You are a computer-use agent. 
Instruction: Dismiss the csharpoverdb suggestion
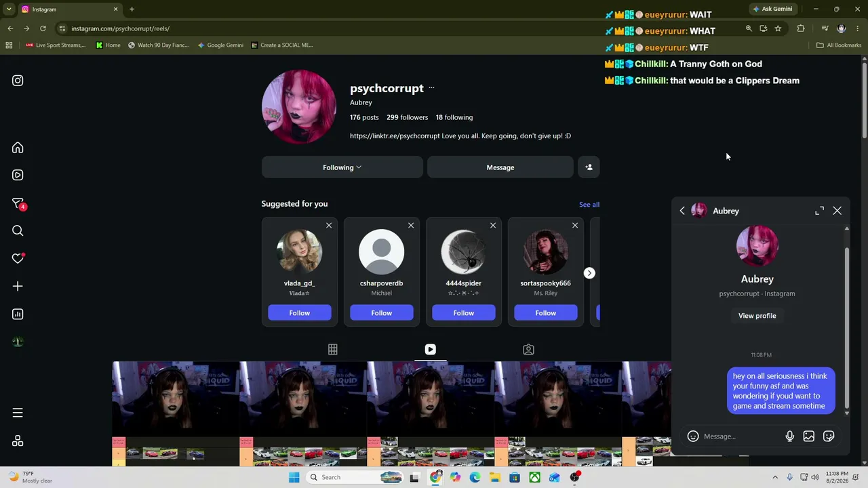point(411,226)
